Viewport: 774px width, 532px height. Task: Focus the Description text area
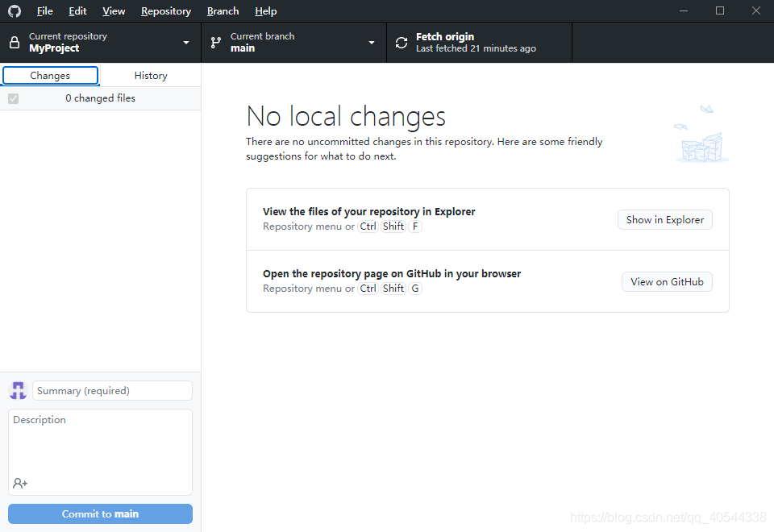click(100, 451)
